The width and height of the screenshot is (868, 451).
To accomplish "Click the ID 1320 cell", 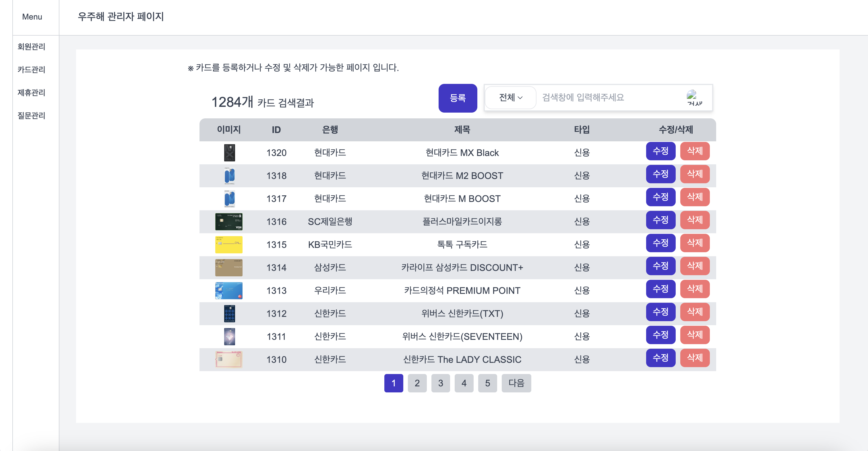I will [x=276, y=153].
